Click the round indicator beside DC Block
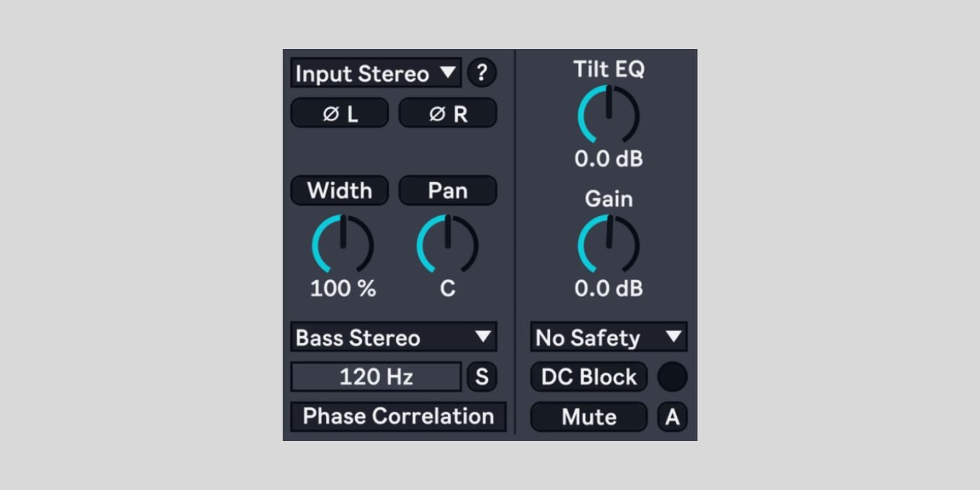Viewport: 980px width, 490px height. tap(672, 377)
